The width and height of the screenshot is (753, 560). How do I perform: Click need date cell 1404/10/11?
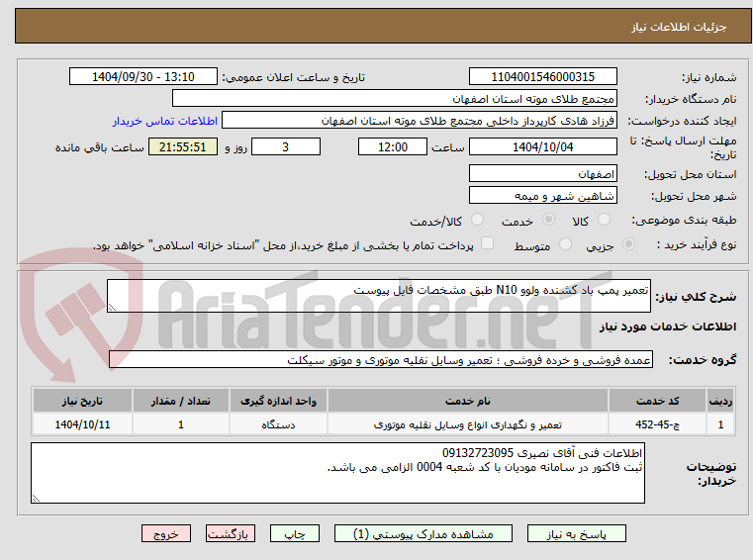click(x=82, y=424)
